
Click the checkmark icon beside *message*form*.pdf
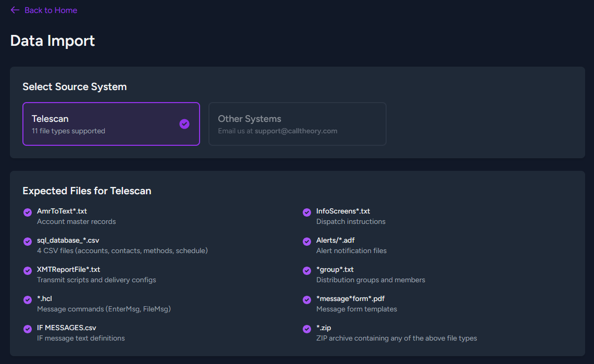coord(307,299)
